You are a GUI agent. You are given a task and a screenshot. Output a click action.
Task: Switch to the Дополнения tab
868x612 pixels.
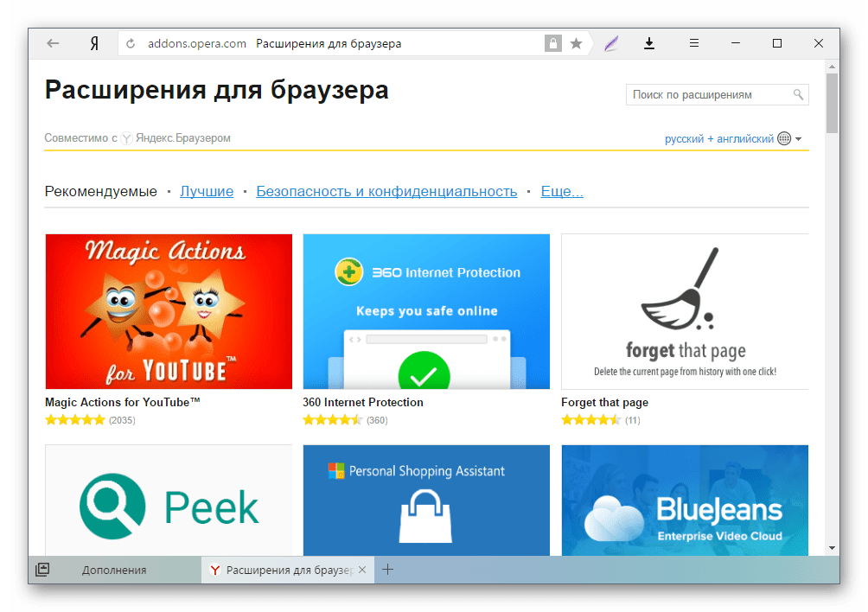114,570
